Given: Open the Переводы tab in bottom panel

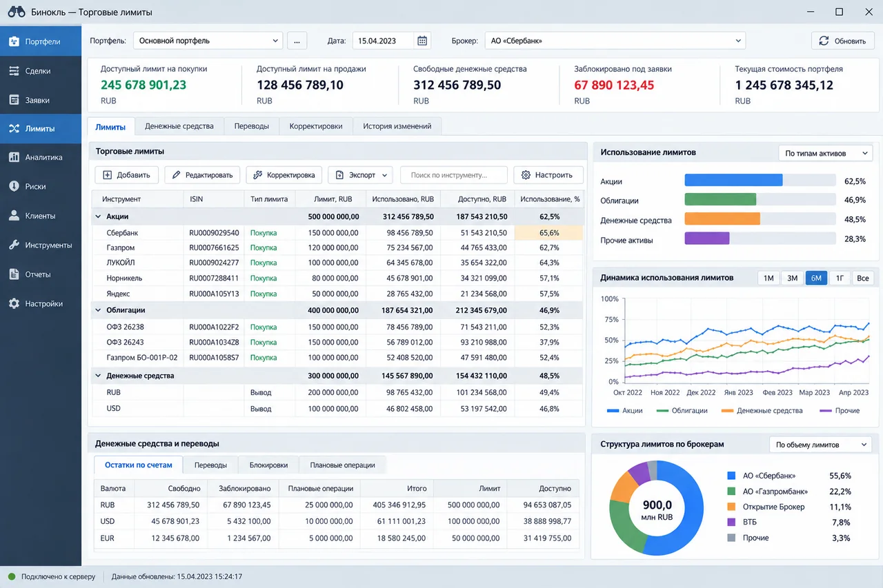Looking at the screenshot, I should (210, 465).
